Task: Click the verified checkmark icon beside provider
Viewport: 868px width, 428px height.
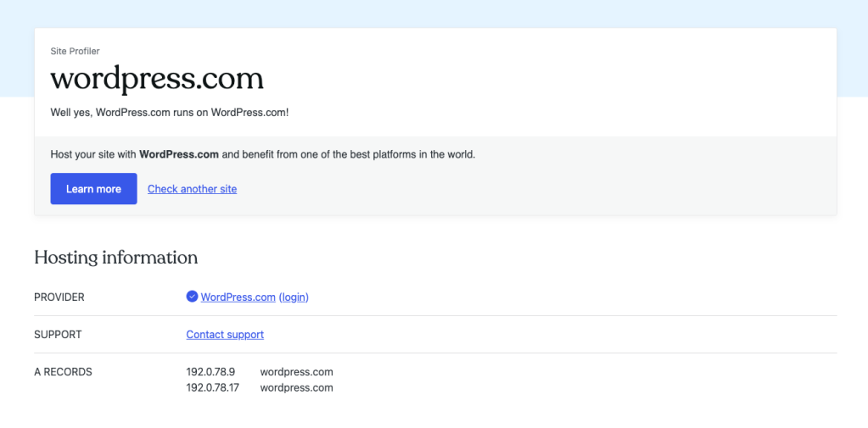Action: (x=192, y=297)
